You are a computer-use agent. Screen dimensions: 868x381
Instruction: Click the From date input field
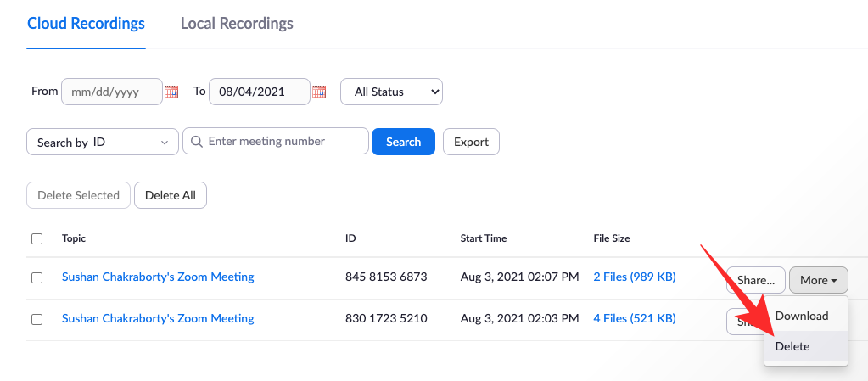pos(111,92)
